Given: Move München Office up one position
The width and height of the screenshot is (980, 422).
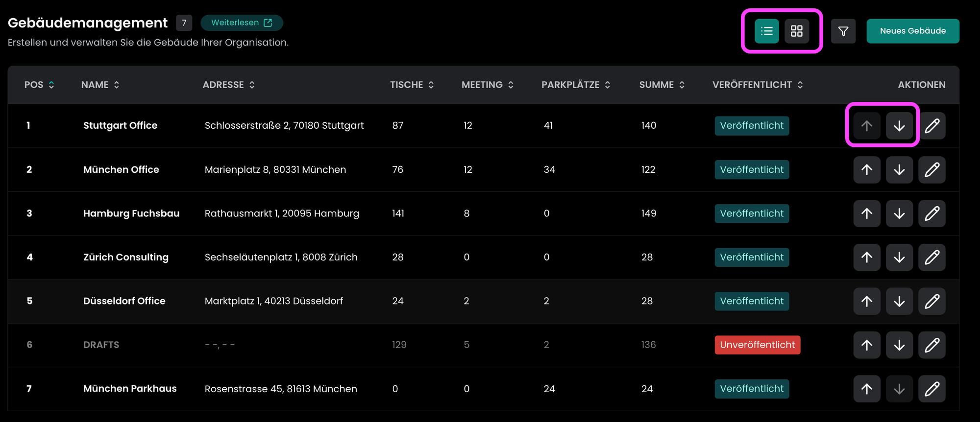Looking at the screenshot, I should (x=867, y=170).
